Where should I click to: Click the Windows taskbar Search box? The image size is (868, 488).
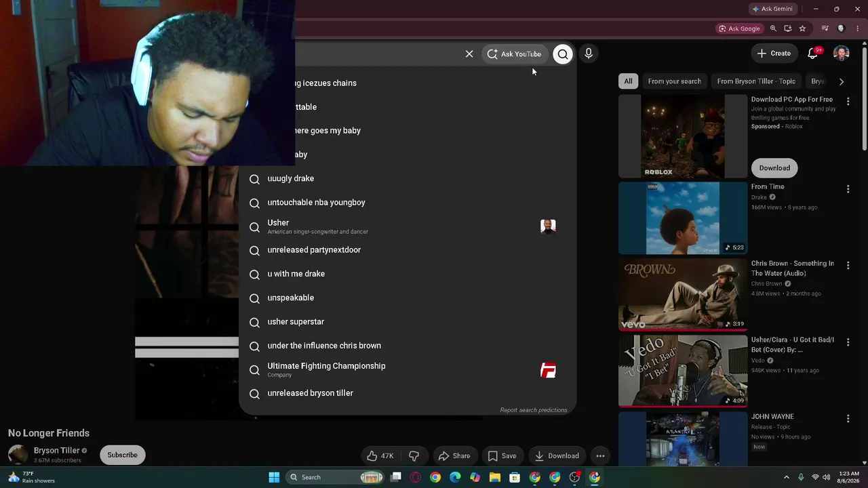point(335,477)
